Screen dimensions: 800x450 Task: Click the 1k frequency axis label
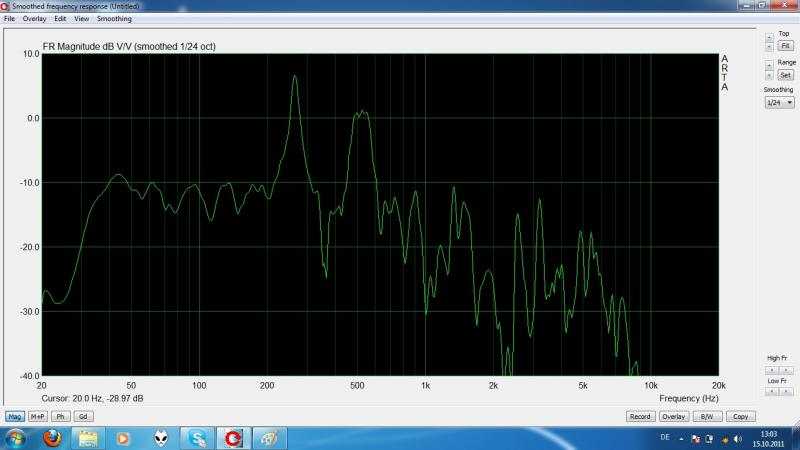tap(425, 386)
